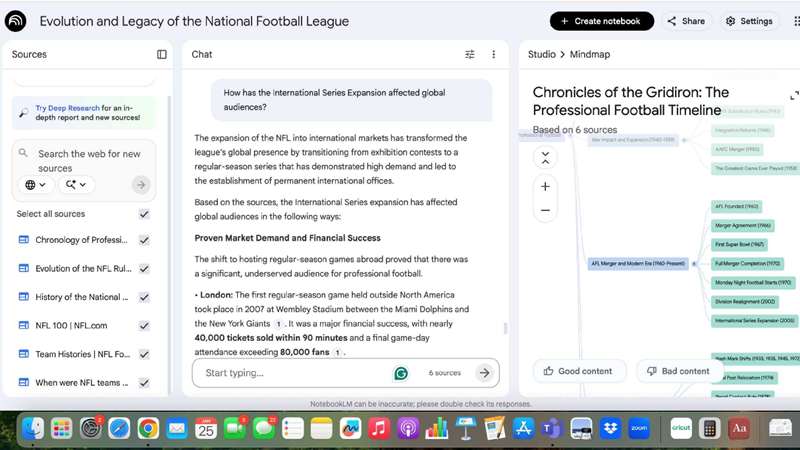Open the Settings menu
Screen dimensions: 800x450
[x=749, y=21]
